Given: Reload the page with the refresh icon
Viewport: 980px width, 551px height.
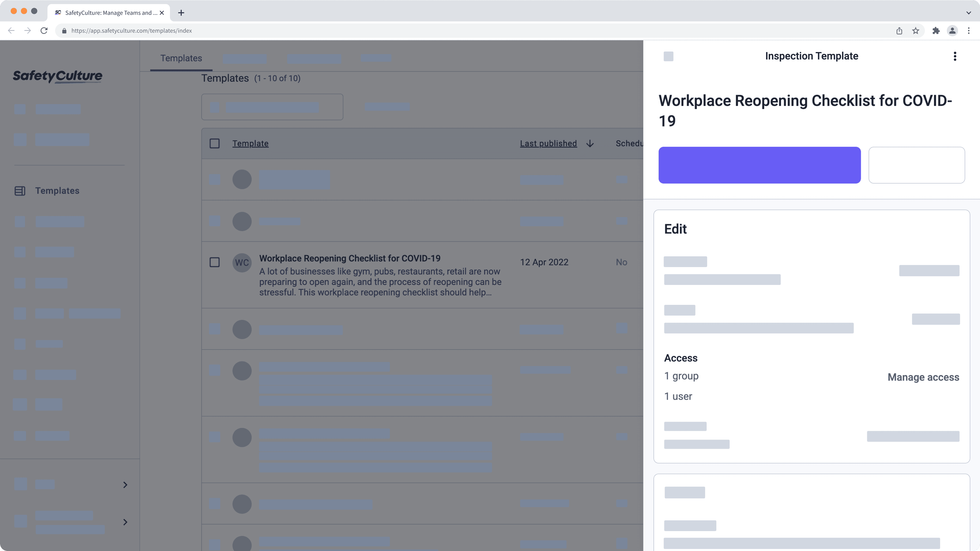Looking at the screenshot, I should (44, 31).
